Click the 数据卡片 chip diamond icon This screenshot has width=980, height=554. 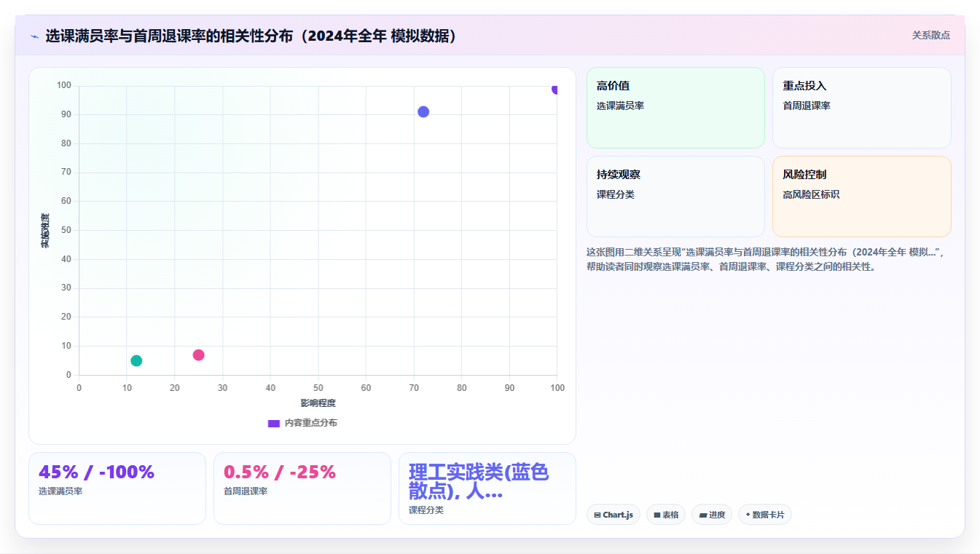pyautogui.click(x=748, y=515)
